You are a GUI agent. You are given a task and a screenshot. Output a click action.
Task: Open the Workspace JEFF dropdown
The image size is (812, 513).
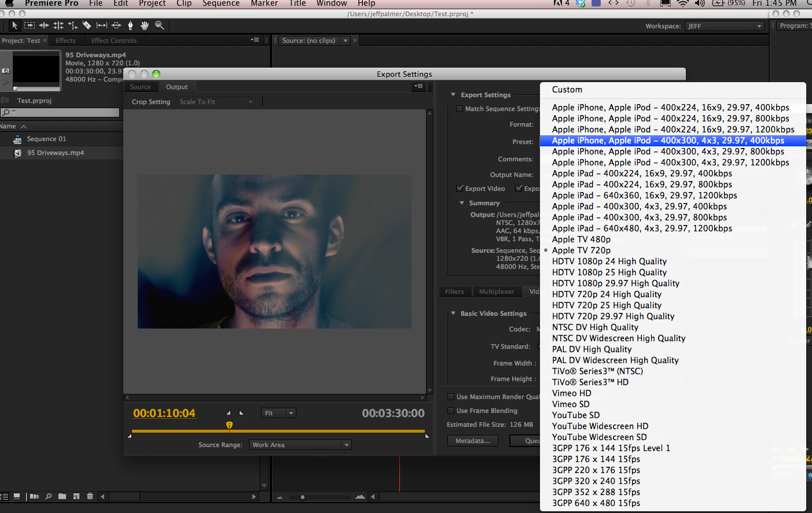(x=725, y=26)
